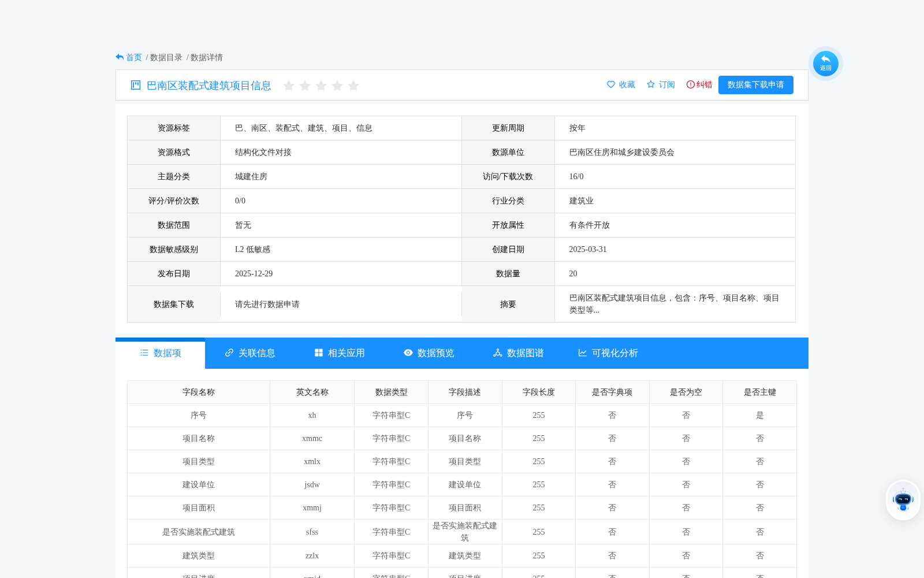The height and width of the screenshot is (578, 924).
Task: Click the 数据集下载申请 button
Action: point(756,85)
